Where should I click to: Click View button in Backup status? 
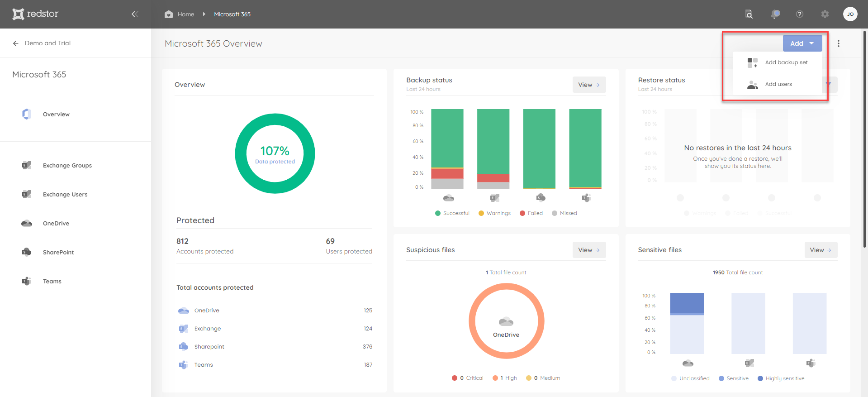[589, 85]
